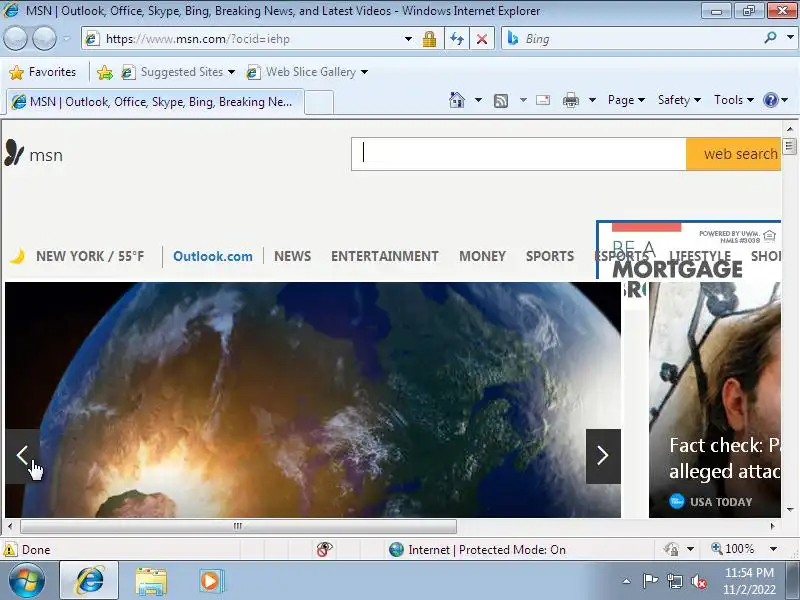The width and height of the screenshot is (800, 600).
Task: Click the status bar security shield icon
Action: click(x=671, y=549)
